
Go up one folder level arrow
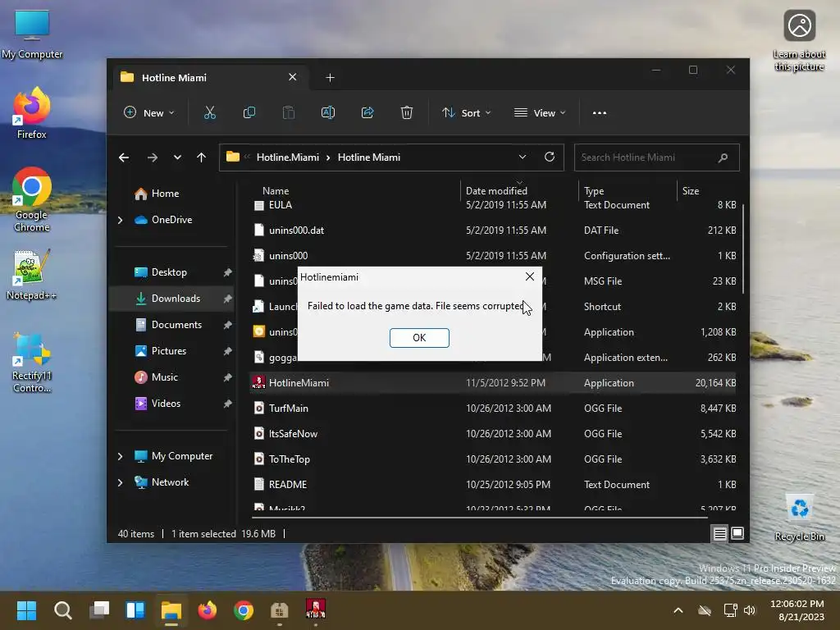pos(202,157)
